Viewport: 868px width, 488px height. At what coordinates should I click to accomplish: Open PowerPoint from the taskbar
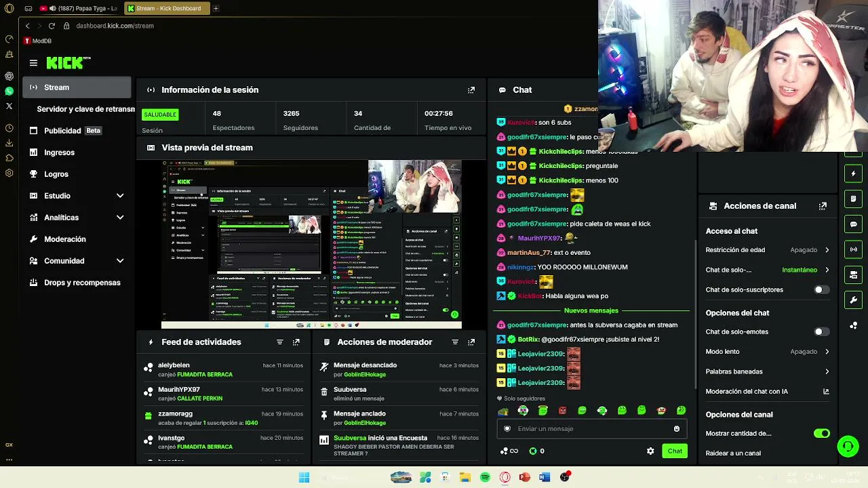click(x=524, y=477)
